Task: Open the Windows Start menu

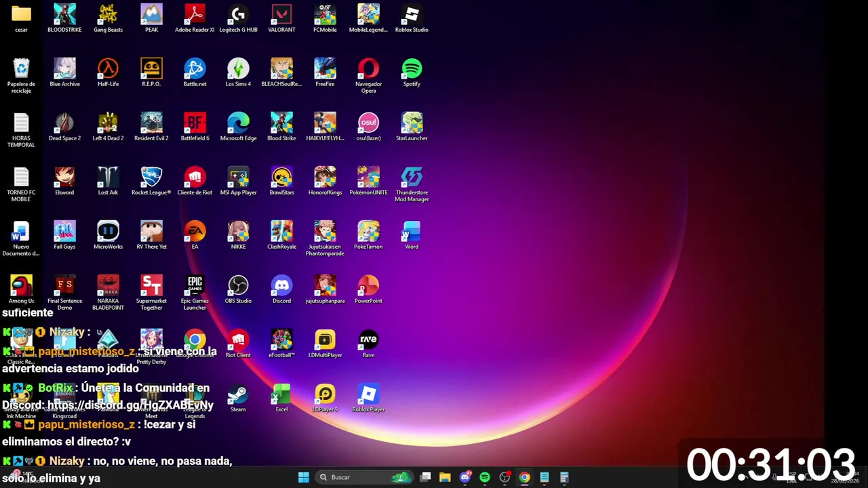Action: (304, 477)
